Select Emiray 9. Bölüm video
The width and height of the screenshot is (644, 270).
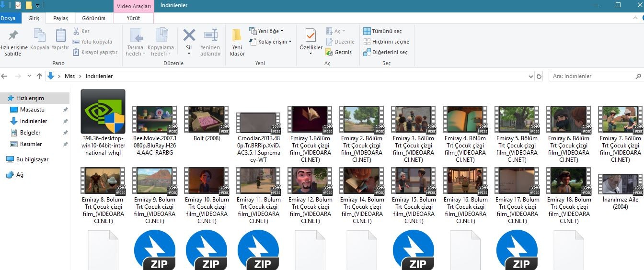[155, 195]
